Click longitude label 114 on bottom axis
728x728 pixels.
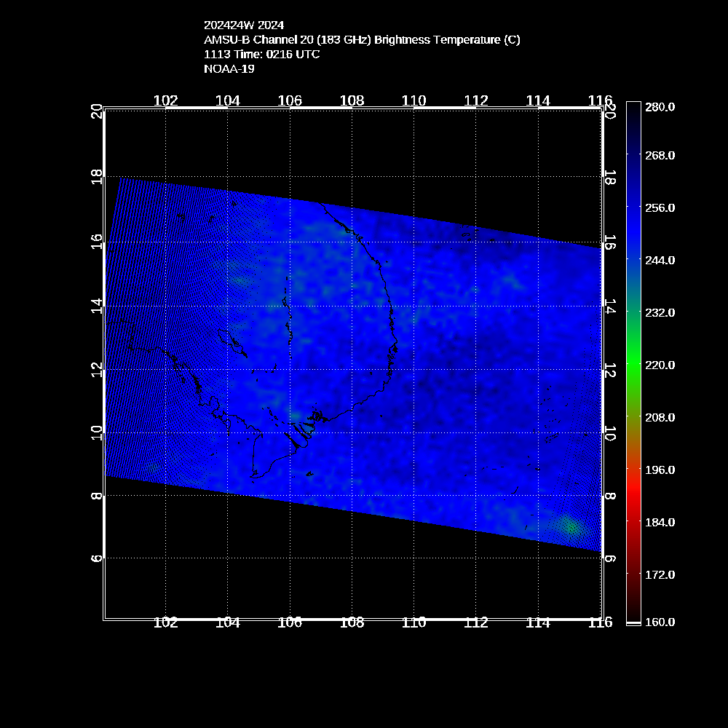(538, 622)
